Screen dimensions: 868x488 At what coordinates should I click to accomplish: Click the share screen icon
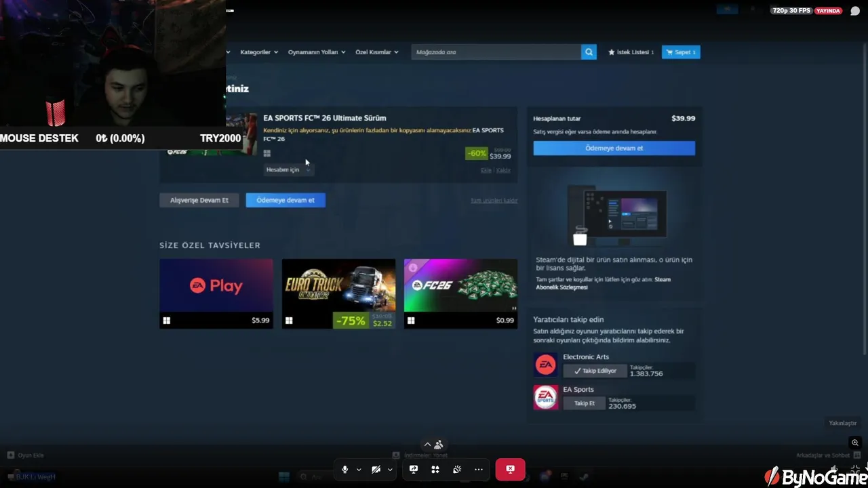point(414,469)
